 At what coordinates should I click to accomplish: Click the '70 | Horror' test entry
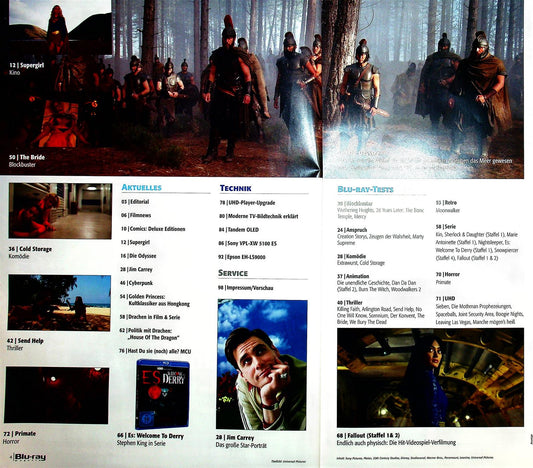448,274
